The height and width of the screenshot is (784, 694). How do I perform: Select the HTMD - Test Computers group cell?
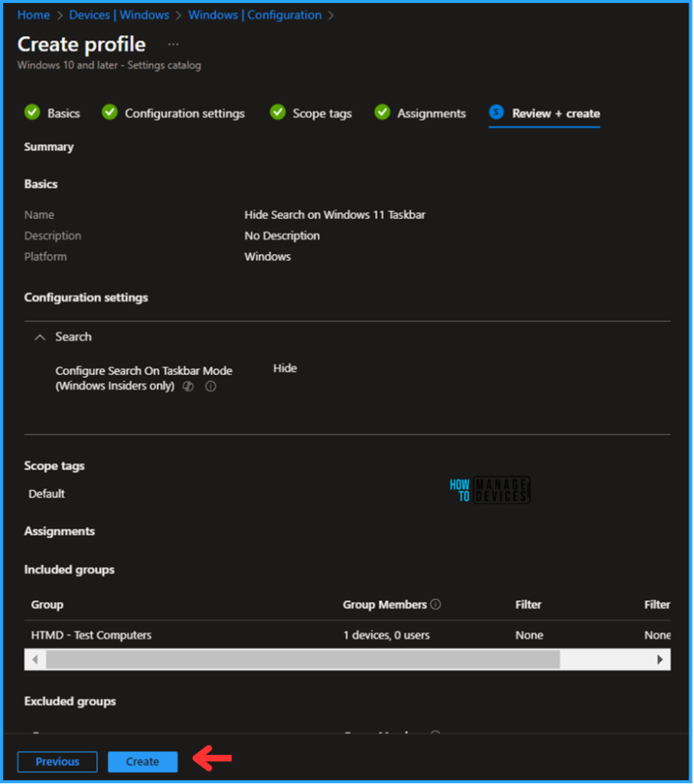pos(91,635)
